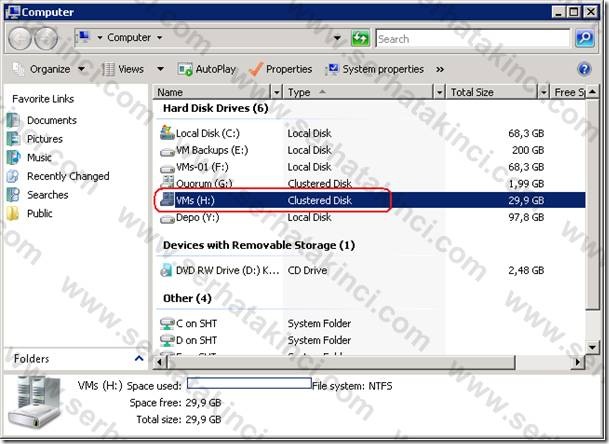The height and width of the screenshot is (444, 609).
Task: Open the address bar history dropdown
Action: [337, 38]
